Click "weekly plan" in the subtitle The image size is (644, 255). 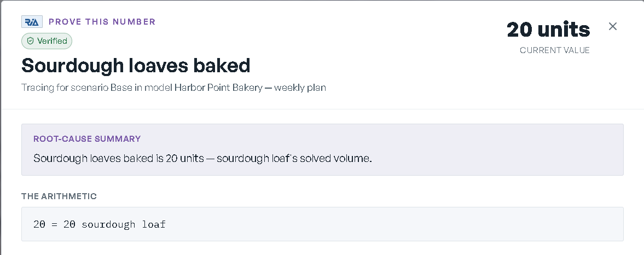tap(300, 88)
